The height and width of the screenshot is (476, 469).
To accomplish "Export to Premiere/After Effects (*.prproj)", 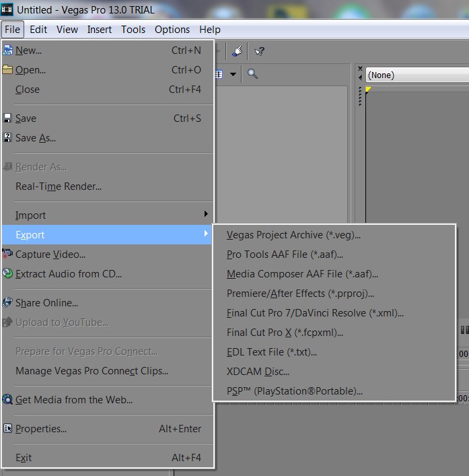I will click(x=334, y=294).
